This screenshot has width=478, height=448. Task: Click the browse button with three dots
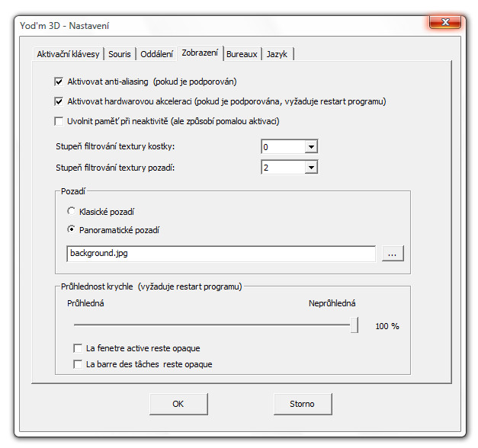click(x=393, y=254)
